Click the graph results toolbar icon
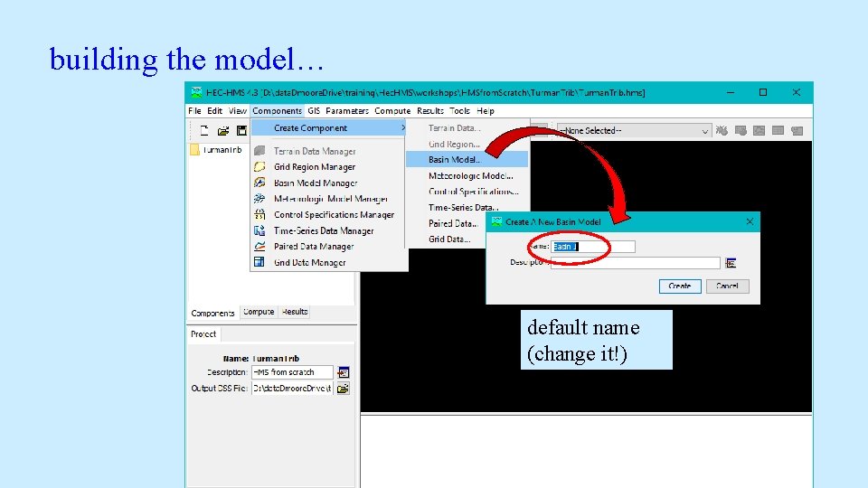 point(759,130)
